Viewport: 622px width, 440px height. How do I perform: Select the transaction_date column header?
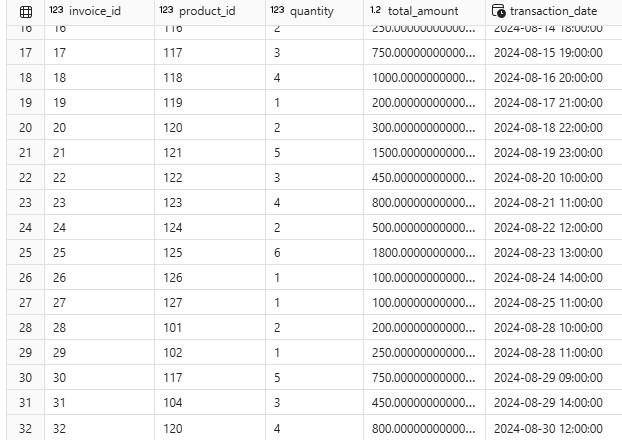[554, 12]
